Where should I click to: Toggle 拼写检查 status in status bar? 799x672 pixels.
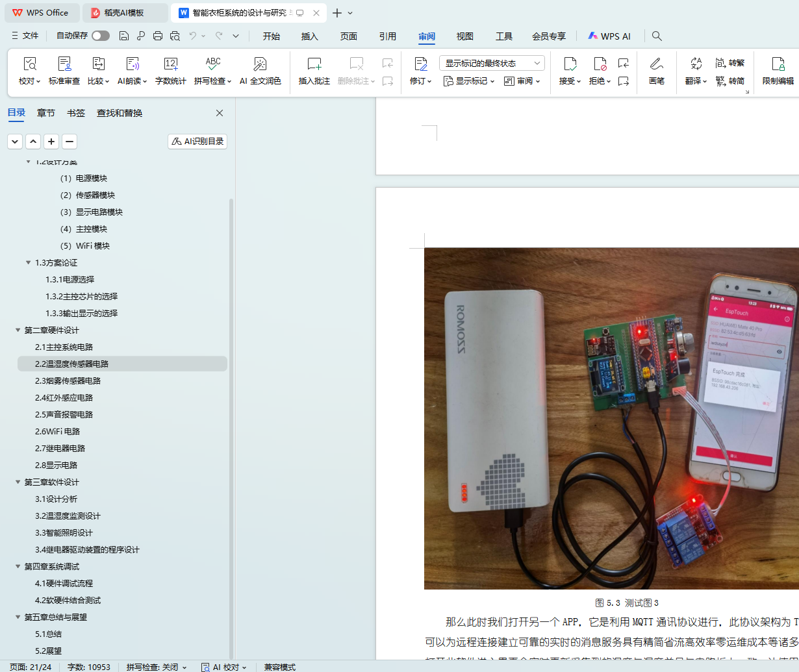tap(156, 667)
